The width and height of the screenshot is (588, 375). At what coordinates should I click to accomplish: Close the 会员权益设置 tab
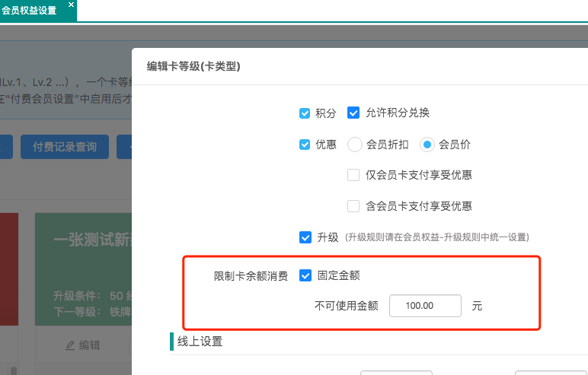coord(71,5)
